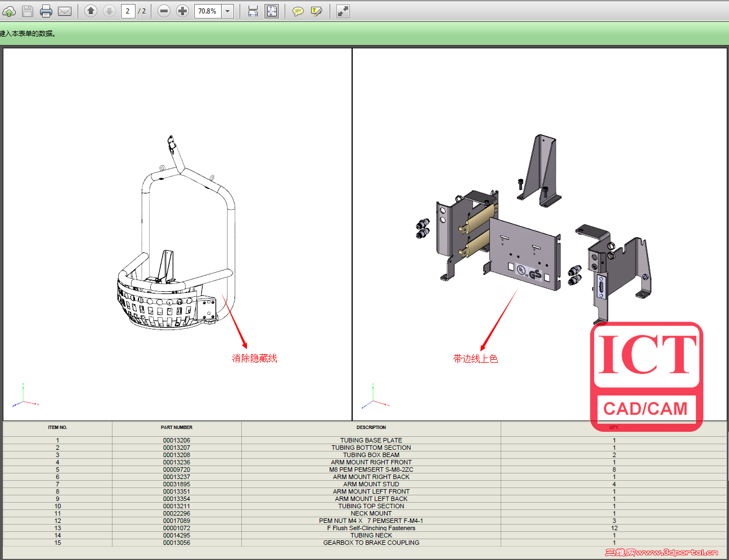The height and width of the screenshot is (560, 729).
Task: Open the zoom level dropdown arrow
Action: click(228, 11)
